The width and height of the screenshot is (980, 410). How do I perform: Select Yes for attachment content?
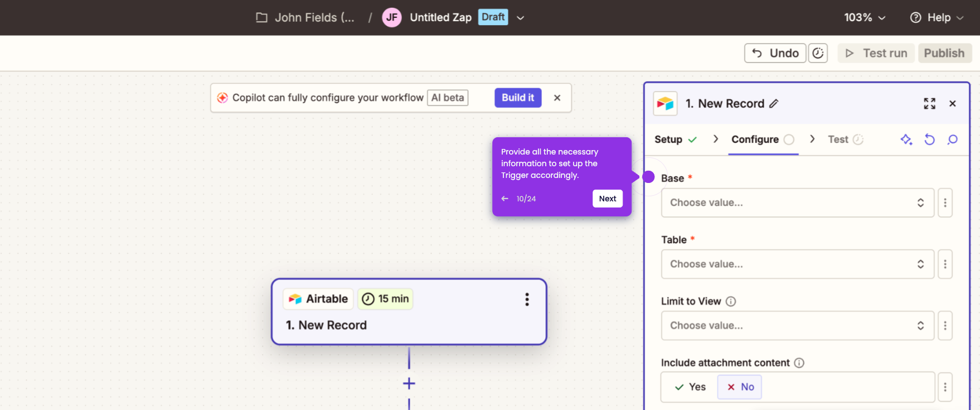click(690, 387)
